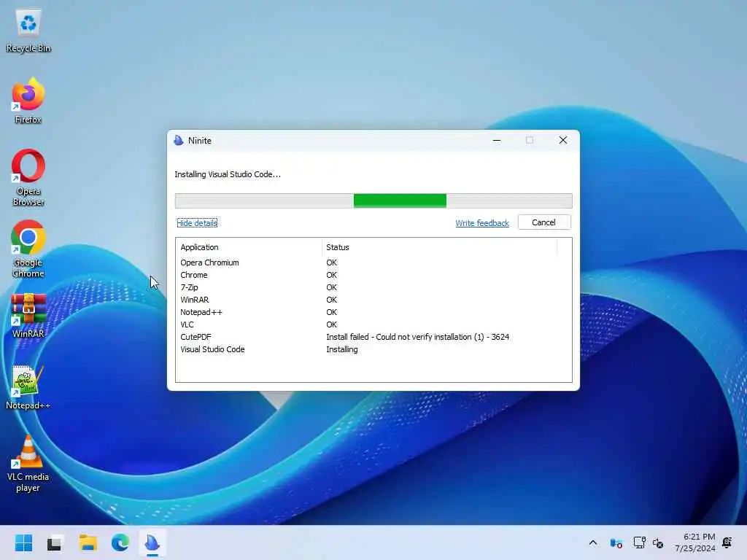Select the Opera Browser desktop shortcut
The image size is (747, 560).
coord(28,177)
